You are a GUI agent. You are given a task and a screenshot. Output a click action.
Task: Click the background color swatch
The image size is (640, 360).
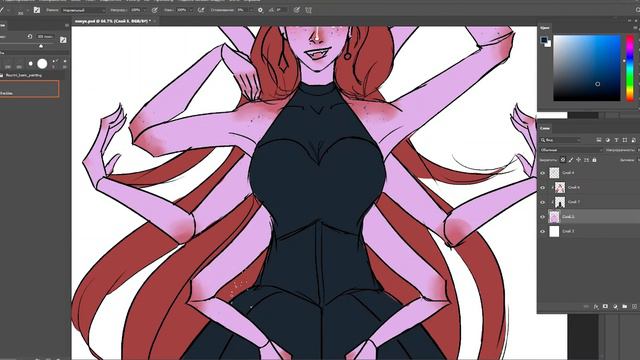549,44
